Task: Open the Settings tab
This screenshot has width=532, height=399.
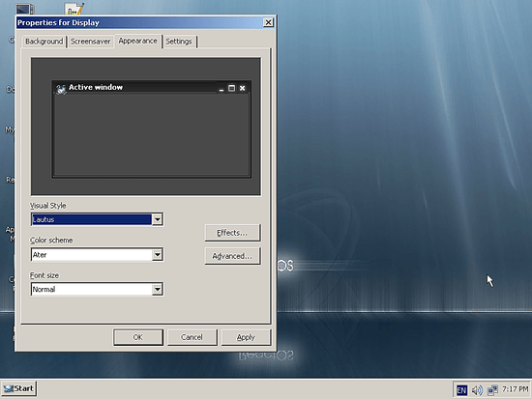Action: (x=179, y=42)
